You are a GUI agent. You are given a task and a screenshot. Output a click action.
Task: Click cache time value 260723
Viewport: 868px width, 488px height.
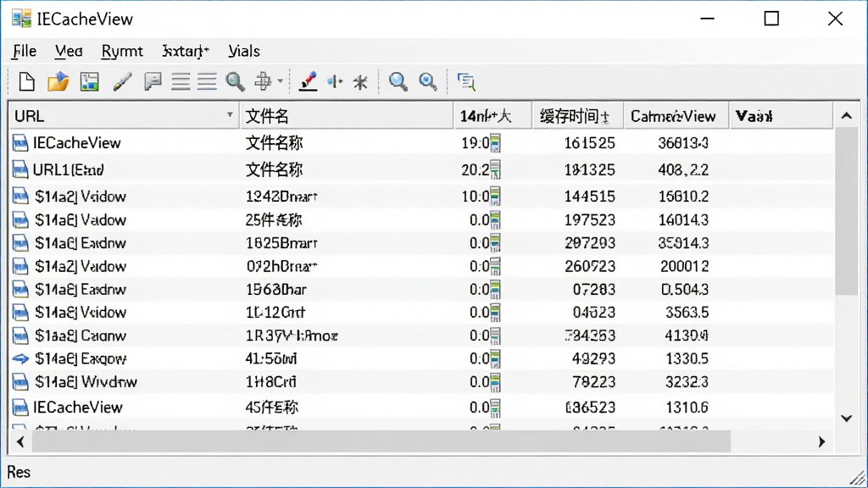pos(589,266)
